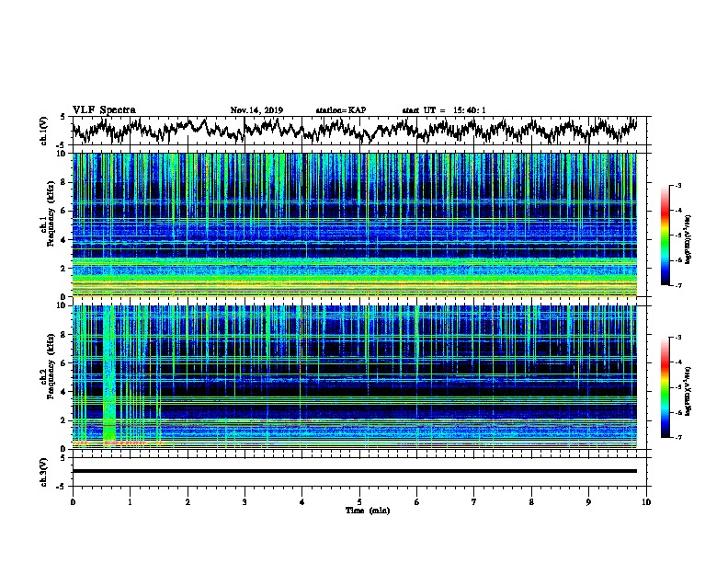The height and width of the screenshot is (563, 728).
Task: Click the "Time (min)" axis title
Action: (368, 511)
